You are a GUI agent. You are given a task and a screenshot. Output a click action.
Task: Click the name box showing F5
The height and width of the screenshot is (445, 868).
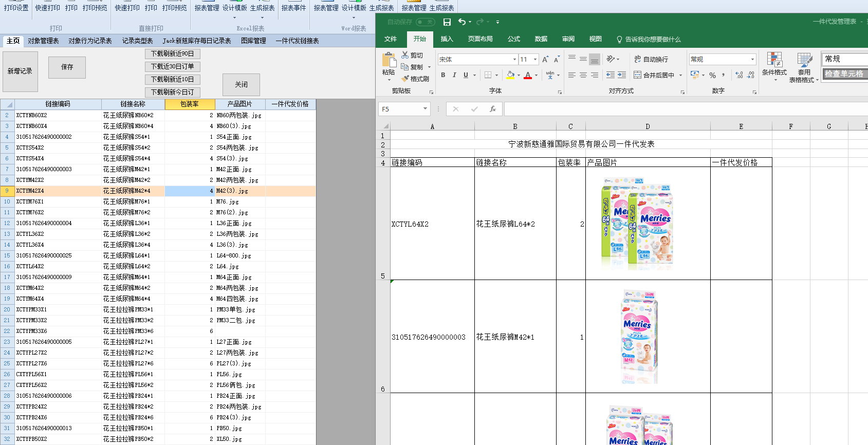(x=401, y=109)
